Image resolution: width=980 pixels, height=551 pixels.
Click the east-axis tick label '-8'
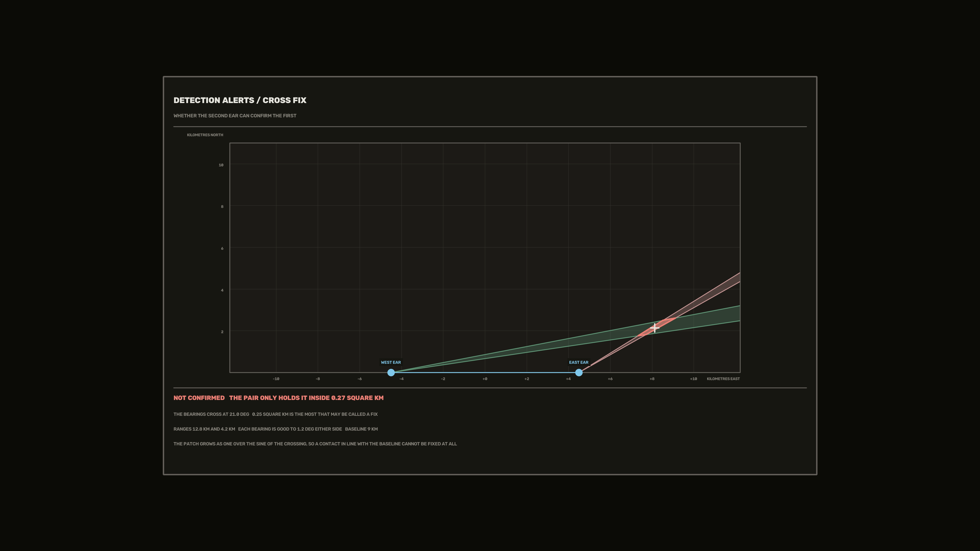[x=318, y=379]
